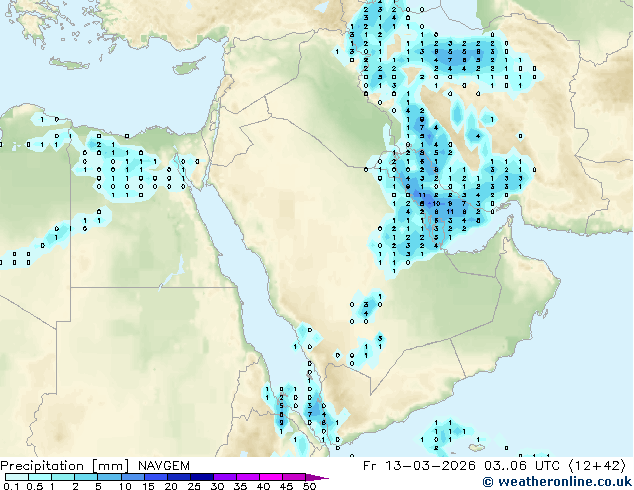Click the 35–40 mm violet legend swatch
This screenshot has height=490, width=634.
(247, 477)
